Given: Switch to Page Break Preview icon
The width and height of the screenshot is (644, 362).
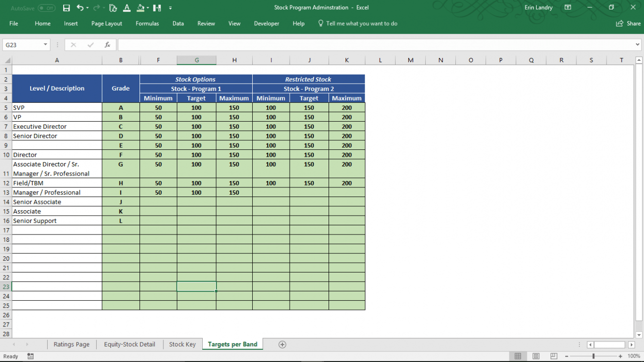Looking at the screenshot, I should coord(554,356).
